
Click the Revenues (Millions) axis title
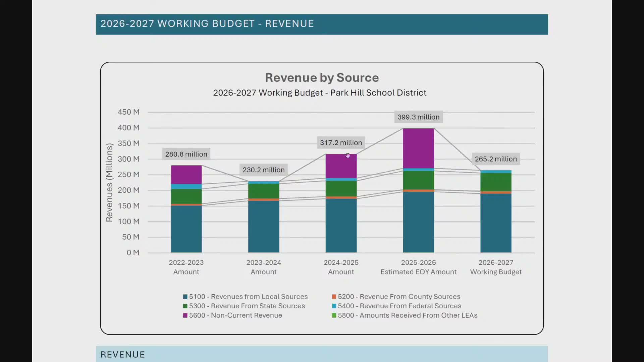109,182
